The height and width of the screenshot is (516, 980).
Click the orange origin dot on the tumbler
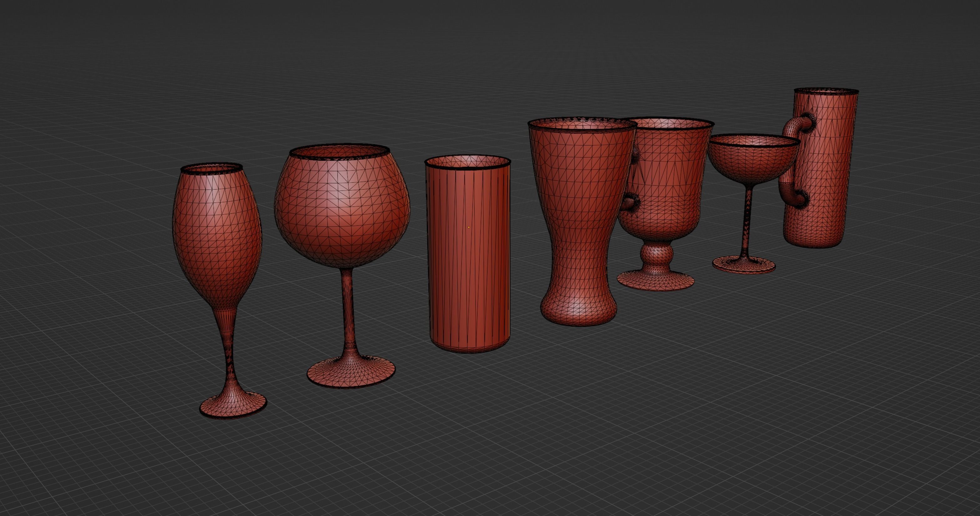point(469,227)
